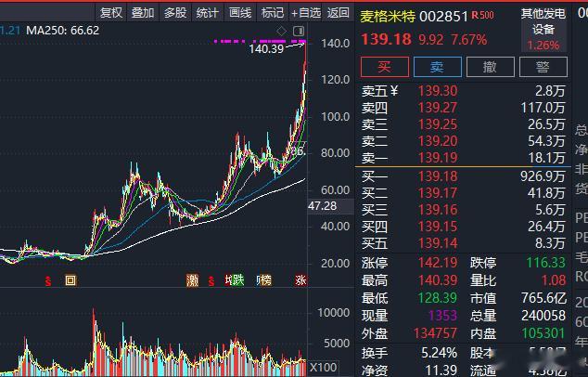Click the red 买 buy button
This screenshot has height=377, width=588.
pos(385,67)
